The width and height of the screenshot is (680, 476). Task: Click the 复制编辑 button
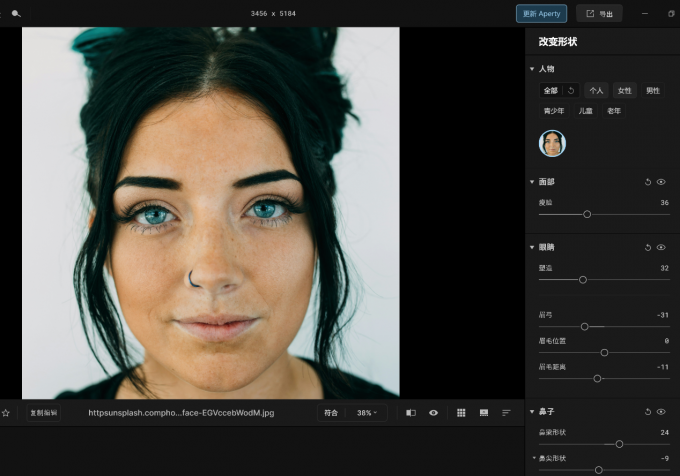click(43, 413)
